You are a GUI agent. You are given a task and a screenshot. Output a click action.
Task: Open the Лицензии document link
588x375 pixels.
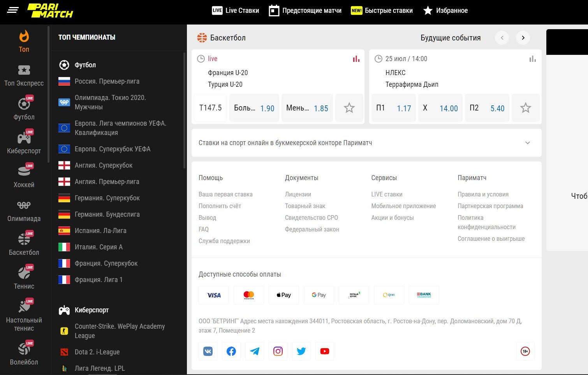coord(298,195)
